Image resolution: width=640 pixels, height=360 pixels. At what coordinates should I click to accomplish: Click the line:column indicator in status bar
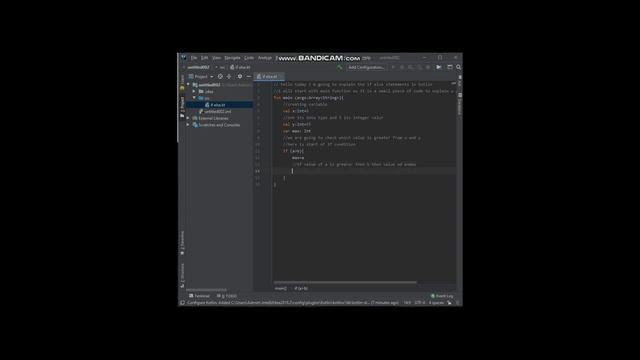[407, 303]
